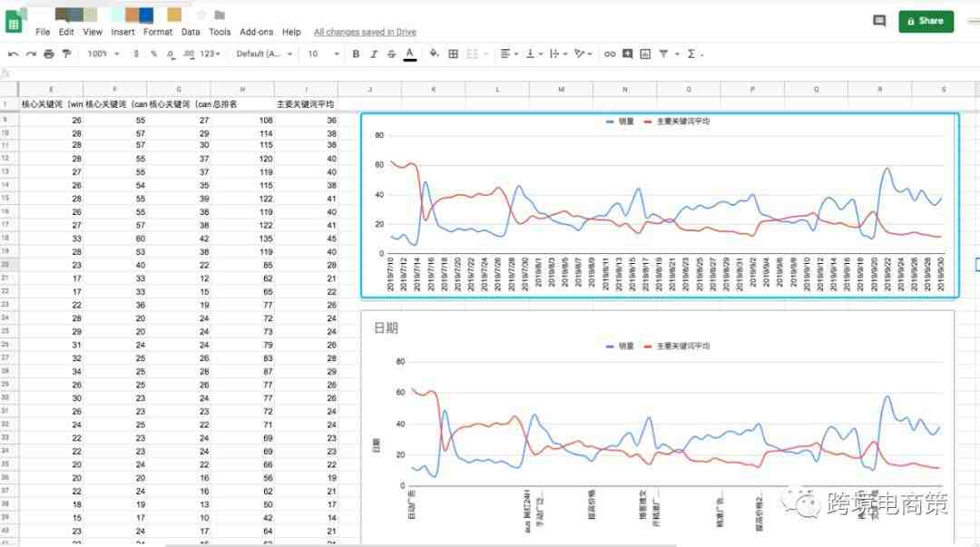Select column H header
The height and width of the screenshot is (547, 980).
242,90
